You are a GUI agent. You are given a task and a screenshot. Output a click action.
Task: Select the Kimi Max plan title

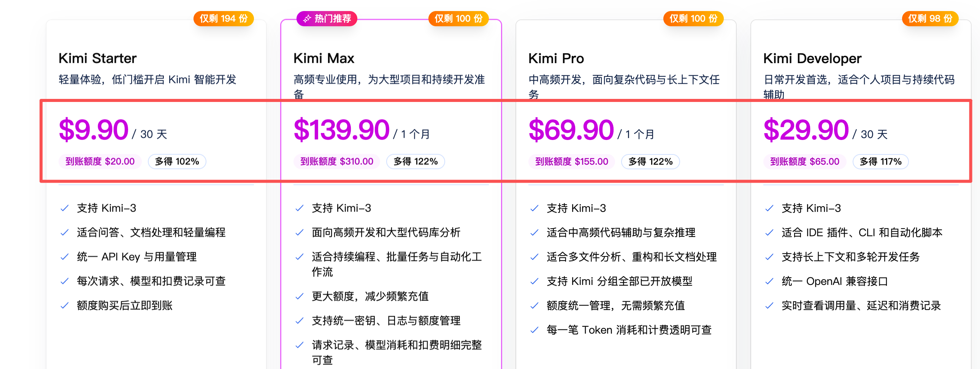coord(324,58)
